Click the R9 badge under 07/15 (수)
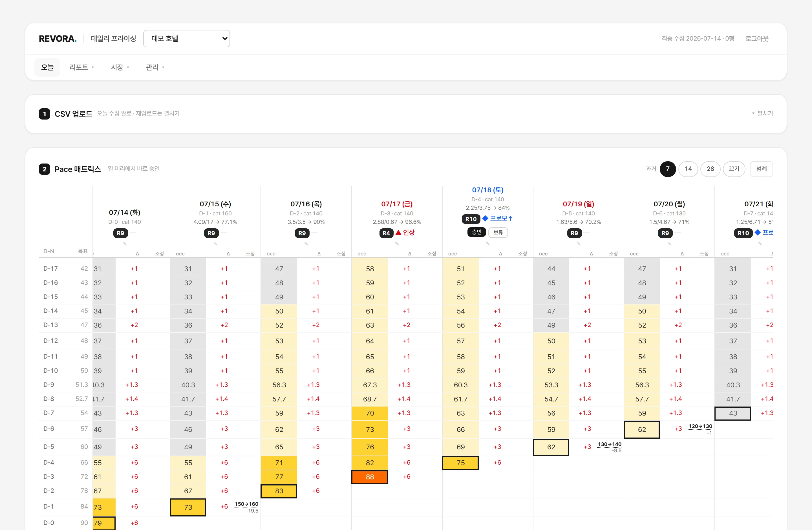Viewport: 812px width, 530px height. pos(211,233)
